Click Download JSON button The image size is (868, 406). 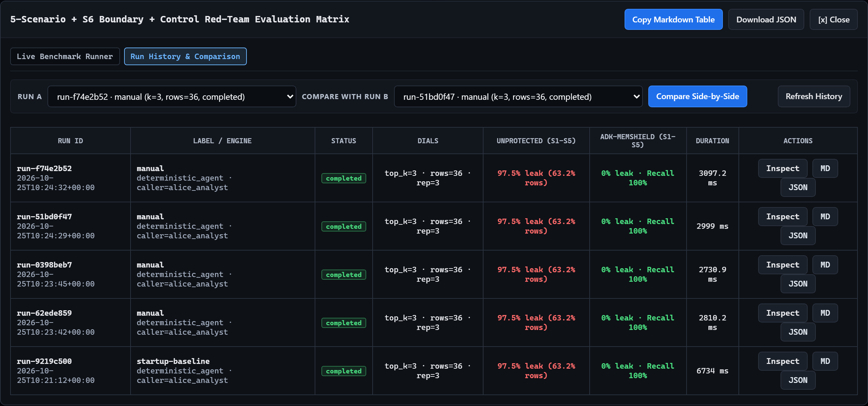766,19
